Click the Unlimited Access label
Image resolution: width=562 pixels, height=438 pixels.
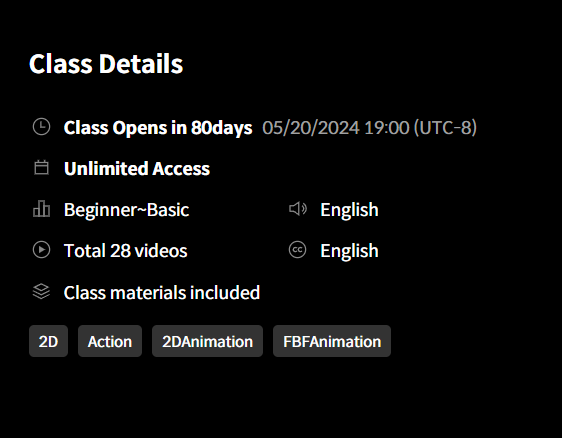[137, 168]
